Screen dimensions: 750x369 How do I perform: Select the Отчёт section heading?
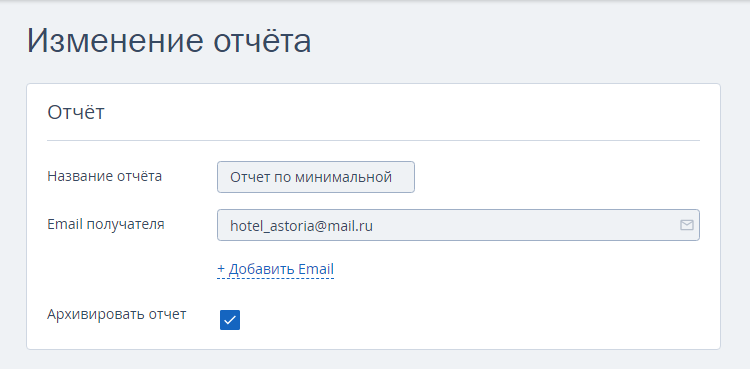[x=76, y=112]
